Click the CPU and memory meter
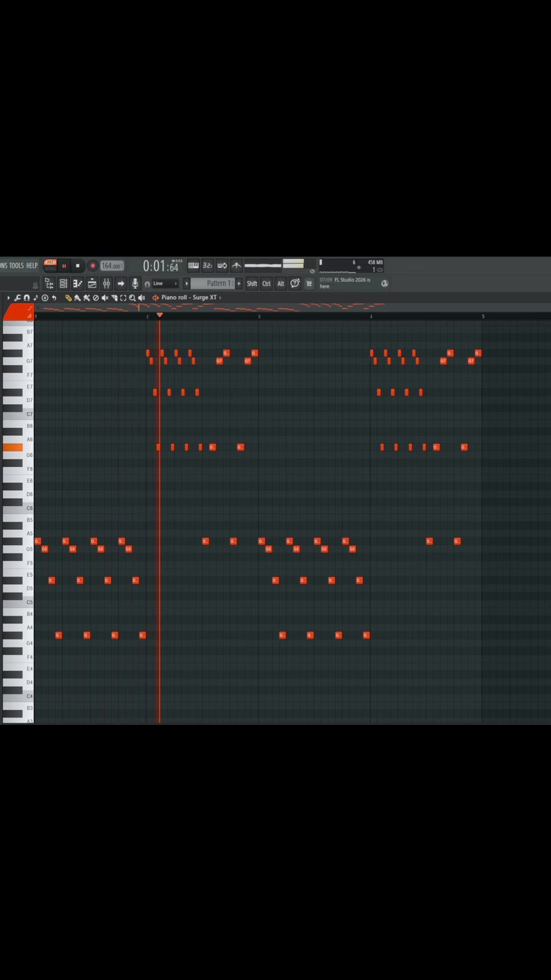This screenshot has width=551, height=980. (352, 265)
